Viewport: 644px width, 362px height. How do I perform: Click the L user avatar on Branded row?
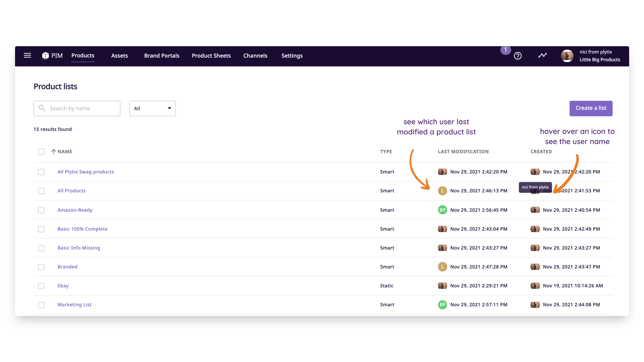(442, 267)
